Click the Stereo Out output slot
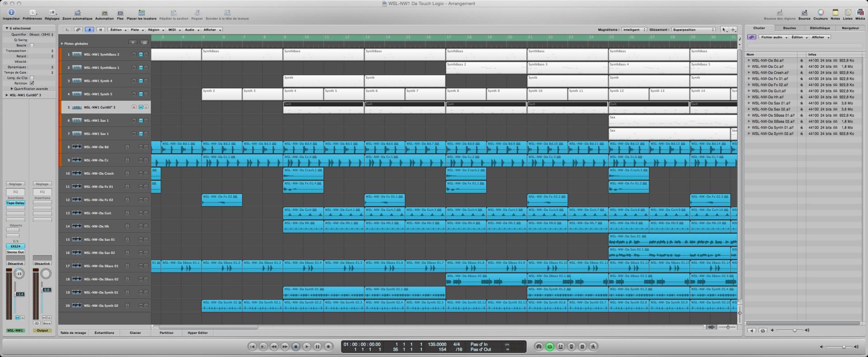 [x=15, y=252]
